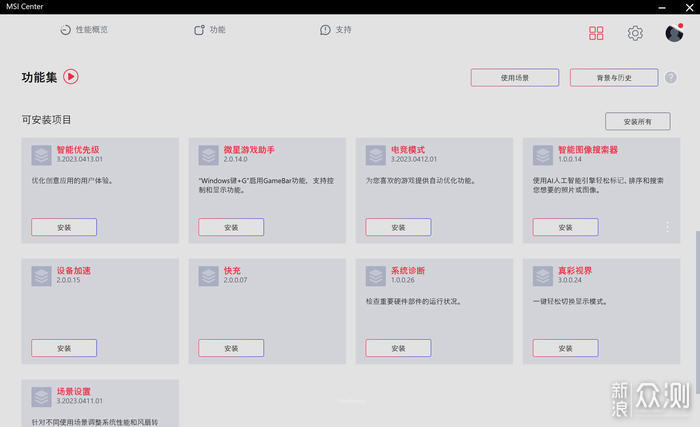Image resolution: width=700 pixels, height=427 pixels.
Task: Install 微星游戏助手 feature
Action: [x=231, y=227]
